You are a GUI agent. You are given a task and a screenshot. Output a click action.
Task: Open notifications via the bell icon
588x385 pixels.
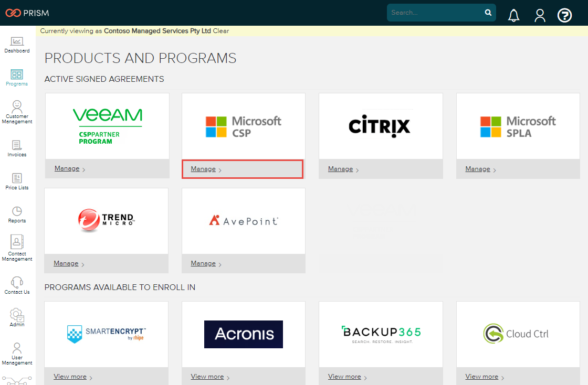coord(513,15)
